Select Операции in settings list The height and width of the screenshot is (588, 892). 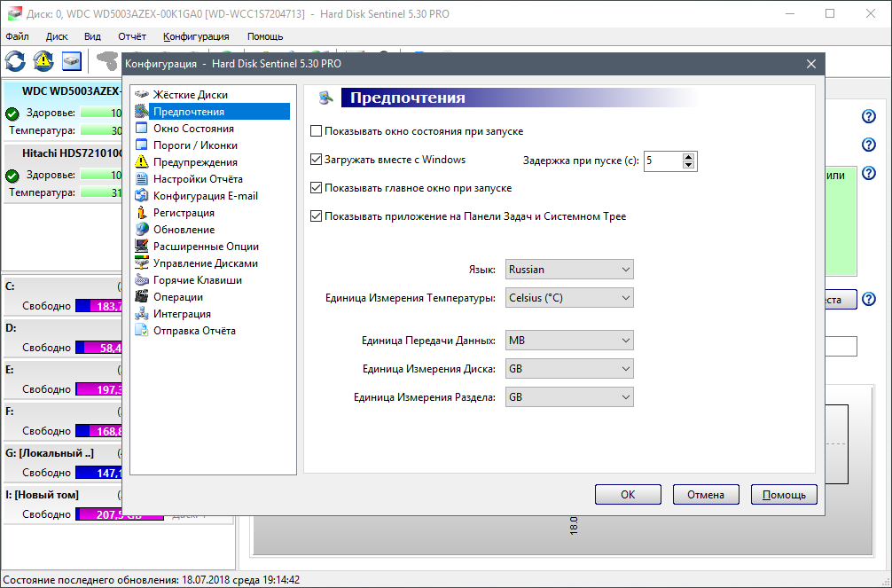click(x=178, y=297)
